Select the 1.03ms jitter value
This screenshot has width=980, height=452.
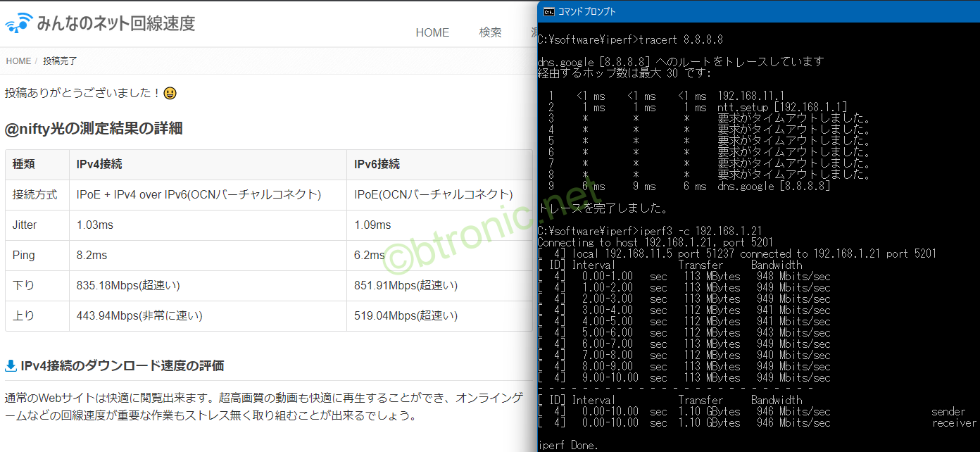click(95, 225)
